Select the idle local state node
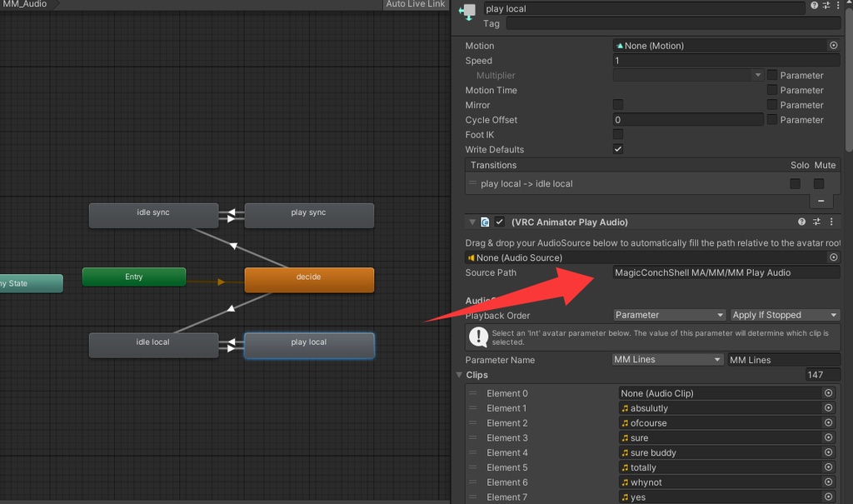 pos(153,345)
